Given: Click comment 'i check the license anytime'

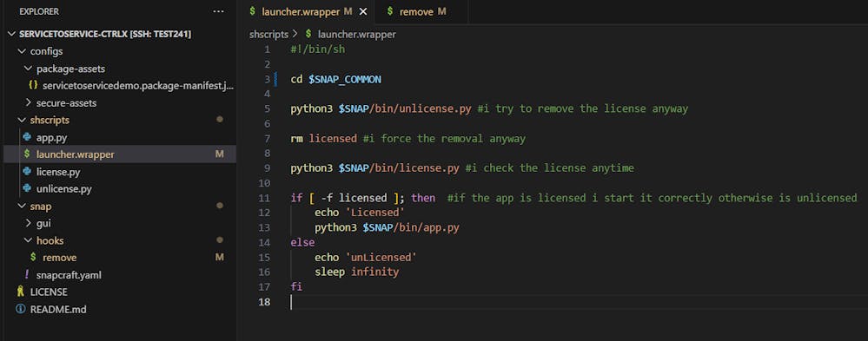Looking at the screenshot, I should coord(550,168).
